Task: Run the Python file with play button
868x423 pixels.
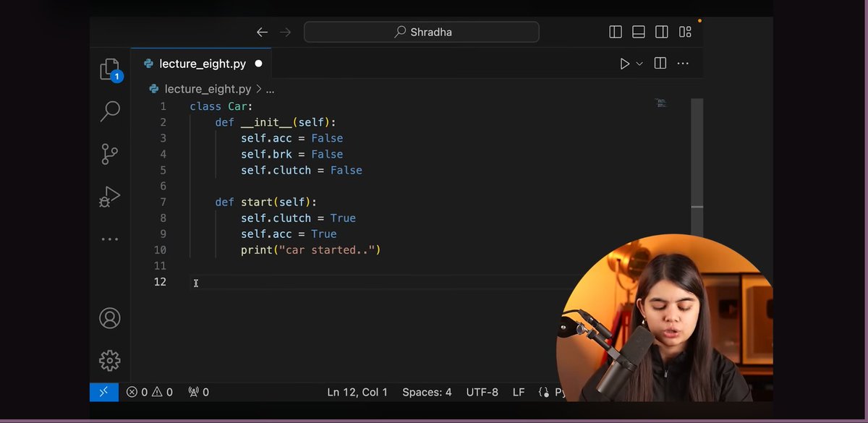Action: point(624,64)
